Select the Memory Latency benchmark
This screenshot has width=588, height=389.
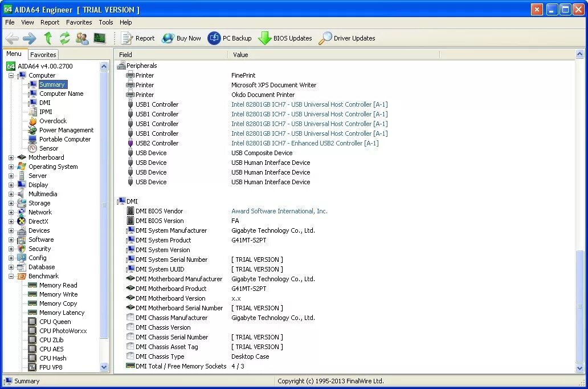pyautogui.click(x=62, y=313)
